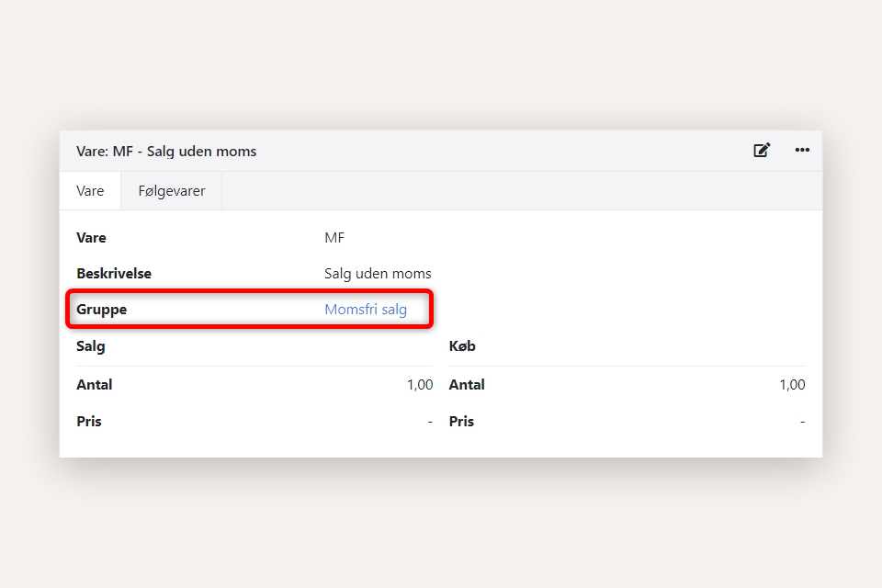882x588 pixels.
Task: Open the Momsfri salg group link
Action: coord(365,310)
